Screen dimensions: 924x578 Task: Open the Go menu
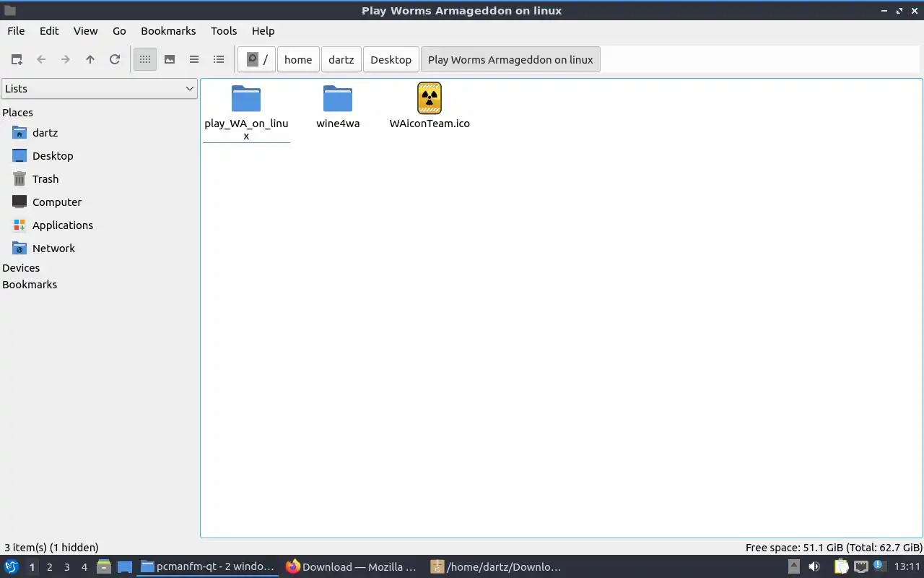click(119, 31)
